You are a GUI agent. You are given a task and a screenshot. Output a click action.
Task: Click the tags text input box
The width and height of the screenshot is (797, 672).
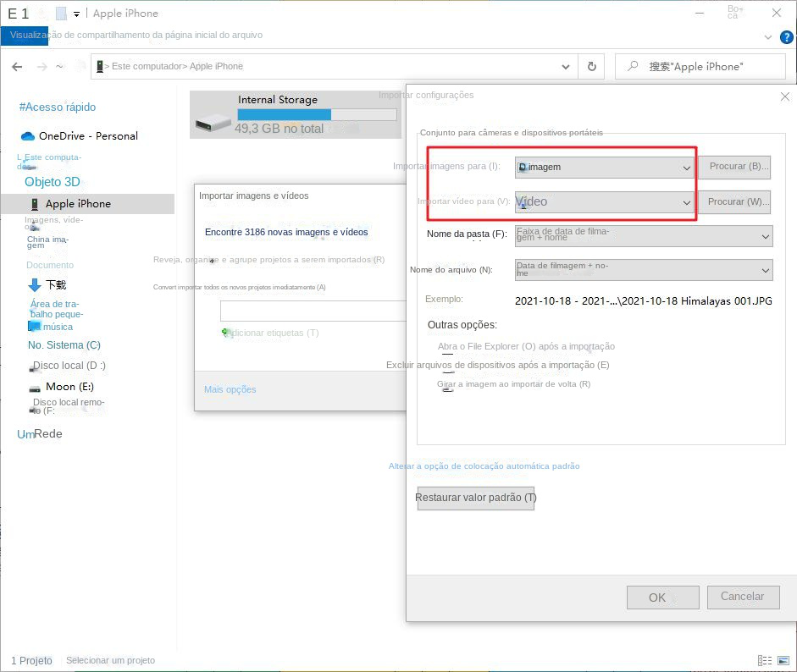(313, 311)
